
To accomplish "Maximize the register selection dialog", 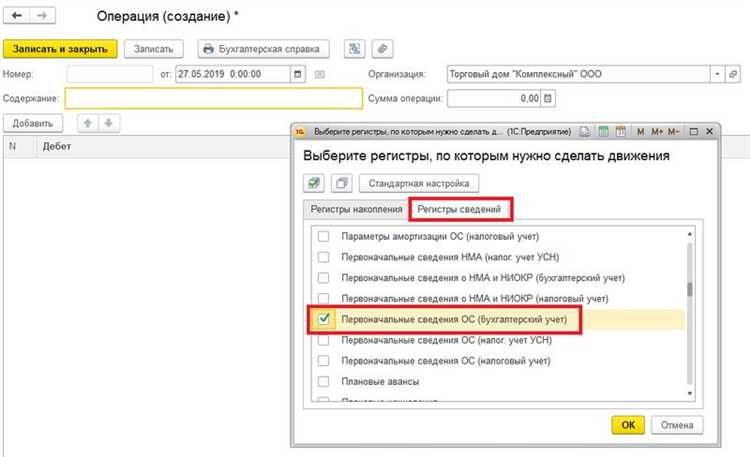I will click(694, 132).
